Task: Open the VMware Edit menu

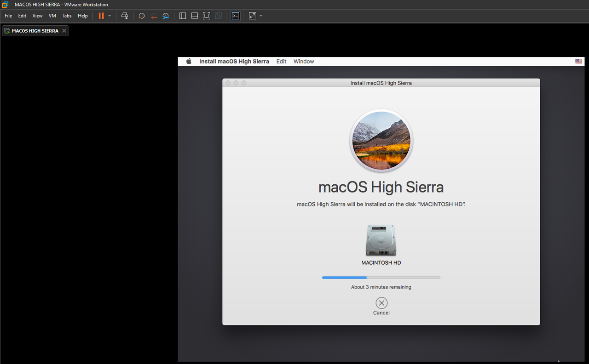Action: coord(22,16)
